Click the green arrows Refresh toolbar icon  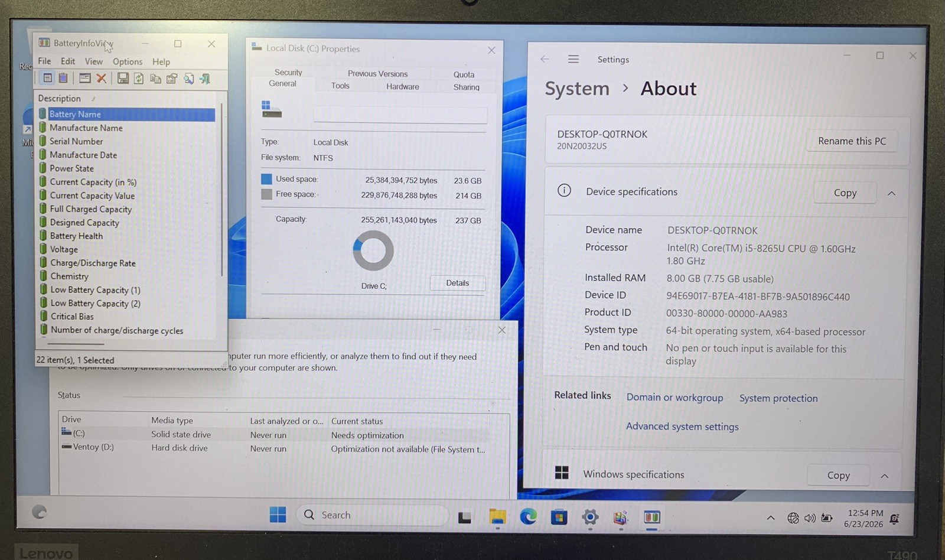[x=139, y=78]
